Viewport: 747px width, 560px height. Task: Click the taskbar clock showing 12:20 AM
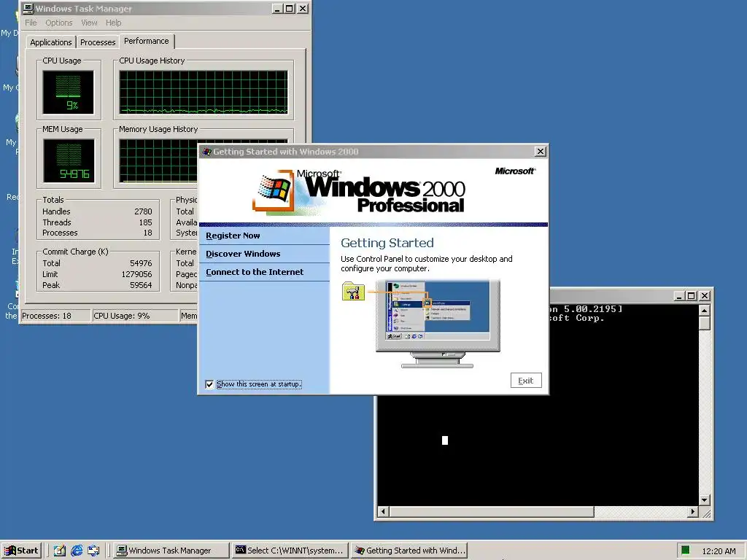coord(719,551)
